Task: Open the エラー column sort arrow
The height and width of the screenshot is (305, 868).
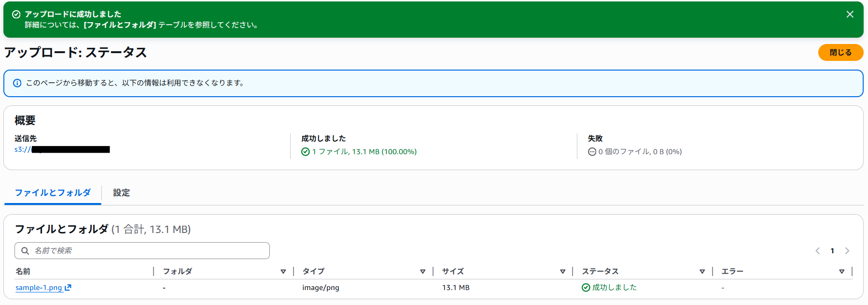Action: pyautogui.click(x=842, y=272)
